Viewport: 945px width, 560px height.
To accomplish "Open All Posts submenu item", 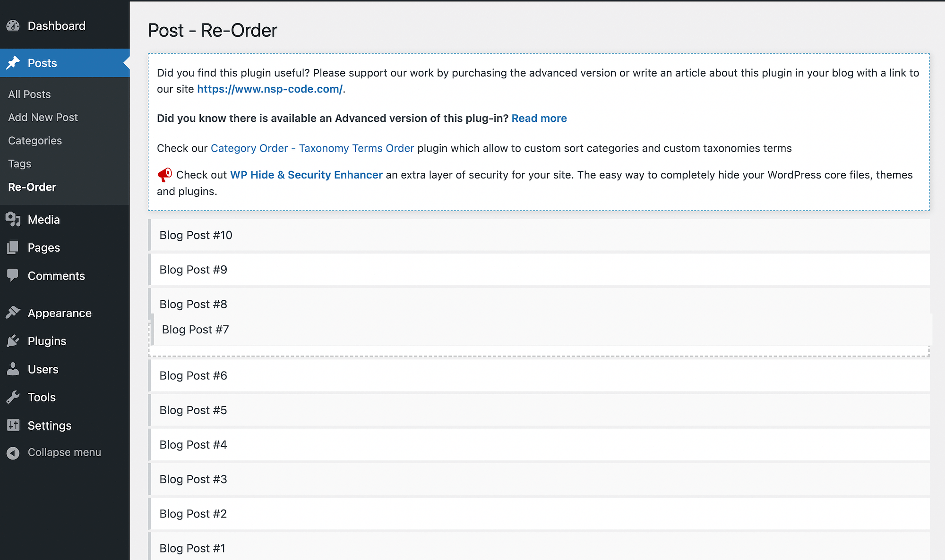I will click(x=29, y=94).
